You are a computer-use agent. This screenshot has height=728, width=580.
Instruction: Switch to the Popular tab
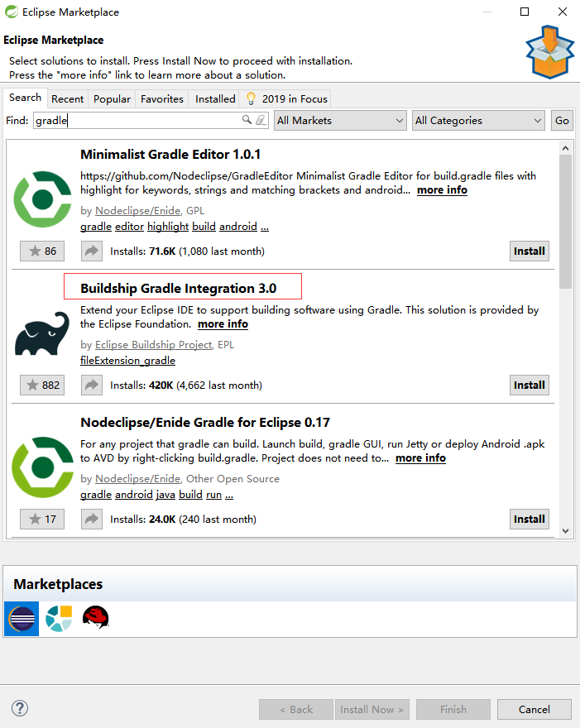(x=112, y=99)
